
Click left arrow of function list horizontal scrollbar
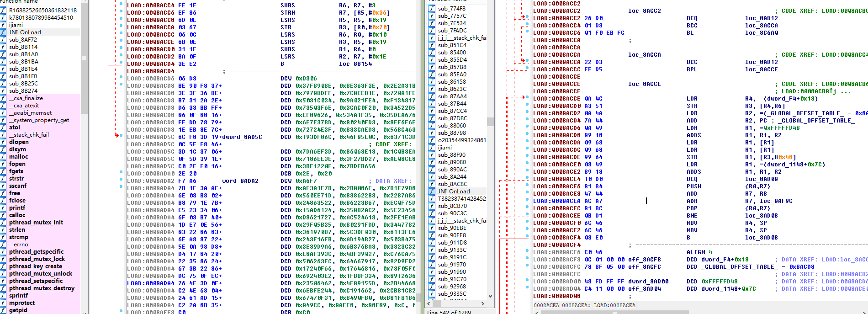point(429,303)
